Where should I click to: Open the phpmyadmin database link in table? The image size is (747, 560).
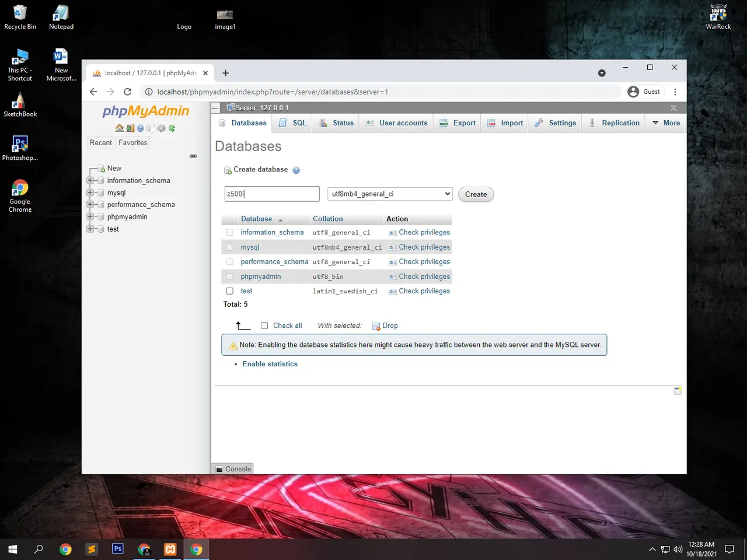pos(261,276)
